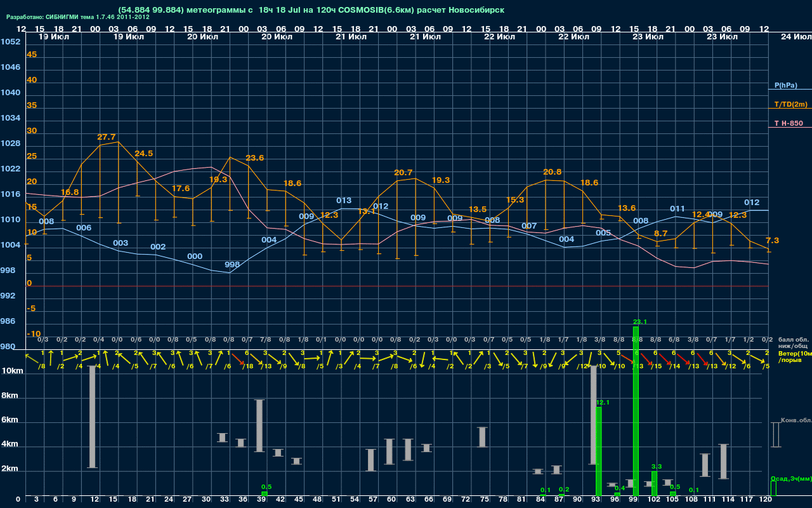812x508 pixels.
Task: Click the 7.3 final temperature label
Action: pyautogui.click(x=773, y=241)
